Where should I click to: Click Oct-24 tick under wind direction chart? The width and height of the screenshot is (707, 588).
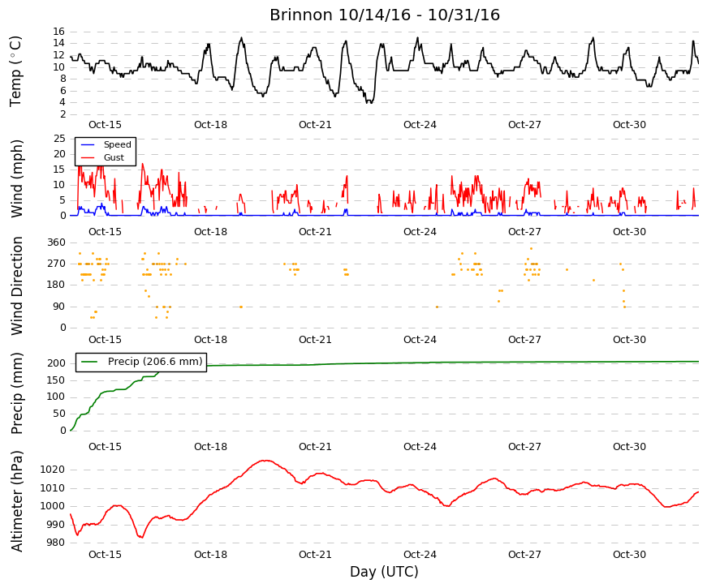tap(420, 340)
